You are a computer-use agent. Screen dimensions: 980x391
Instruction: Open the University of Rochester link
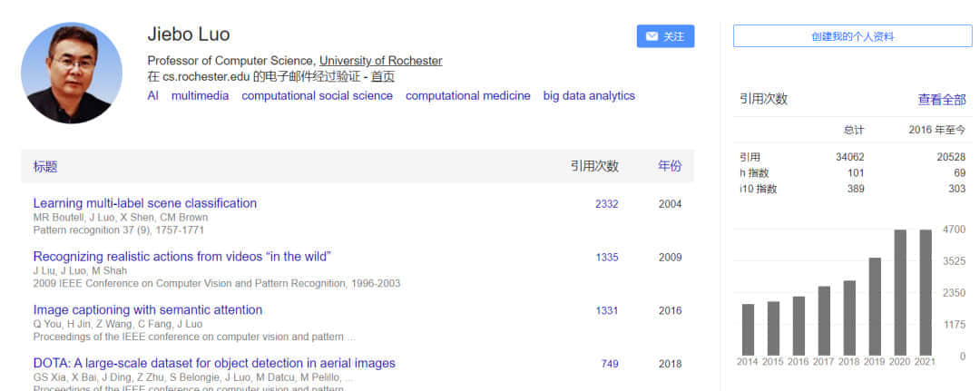[x=380, y=61]
